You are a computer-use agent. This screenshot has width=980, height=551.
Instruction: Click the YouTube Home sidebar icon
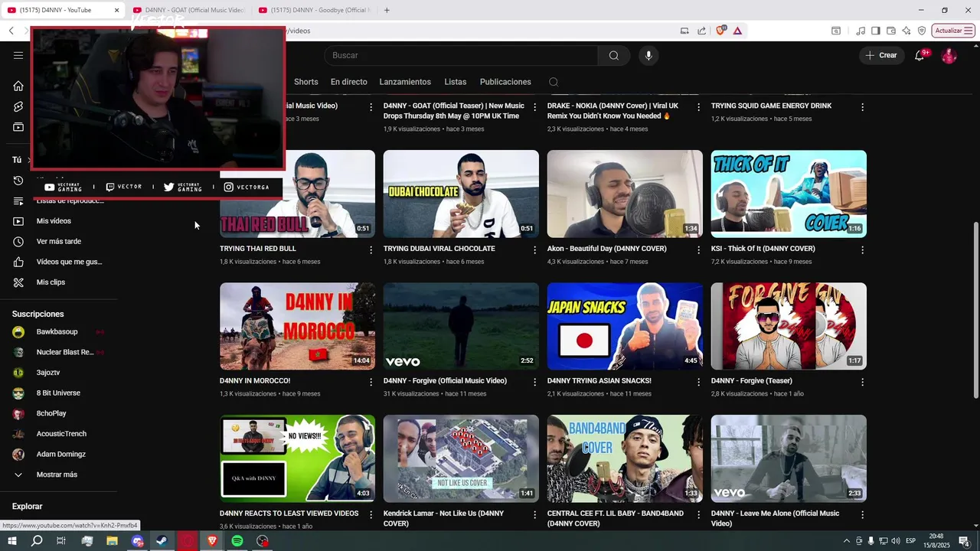click(18, 86)
